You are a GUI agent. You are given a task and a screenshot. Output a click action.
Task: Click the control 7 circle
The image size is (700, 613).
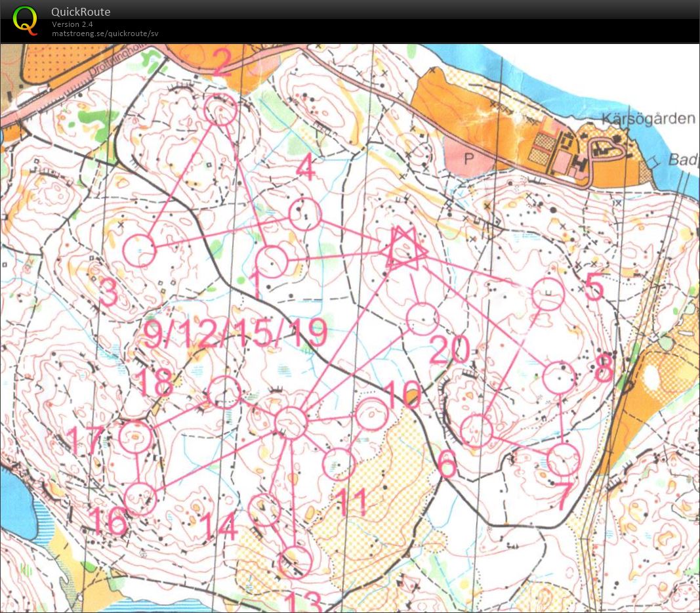pos(563,459)
